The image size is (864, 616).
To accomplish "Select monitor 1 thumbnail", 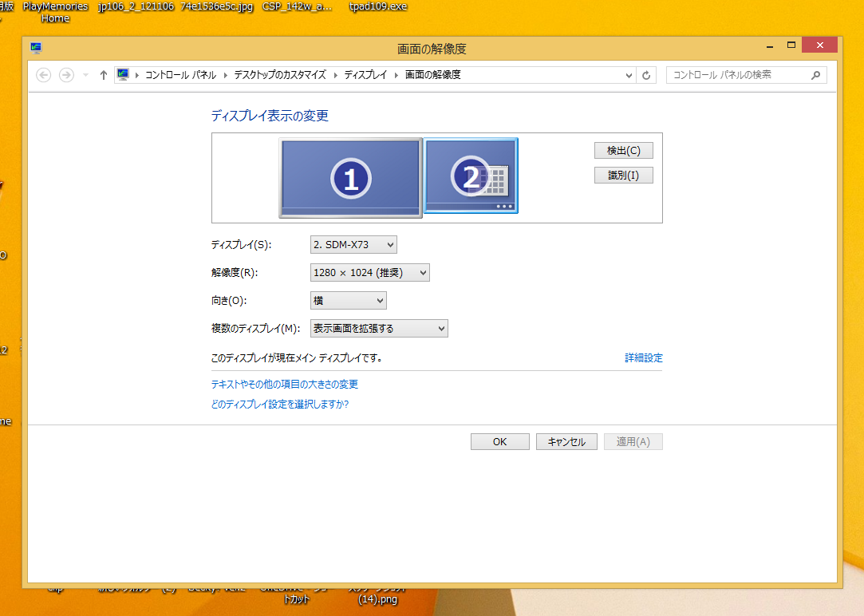I will 350,177.
